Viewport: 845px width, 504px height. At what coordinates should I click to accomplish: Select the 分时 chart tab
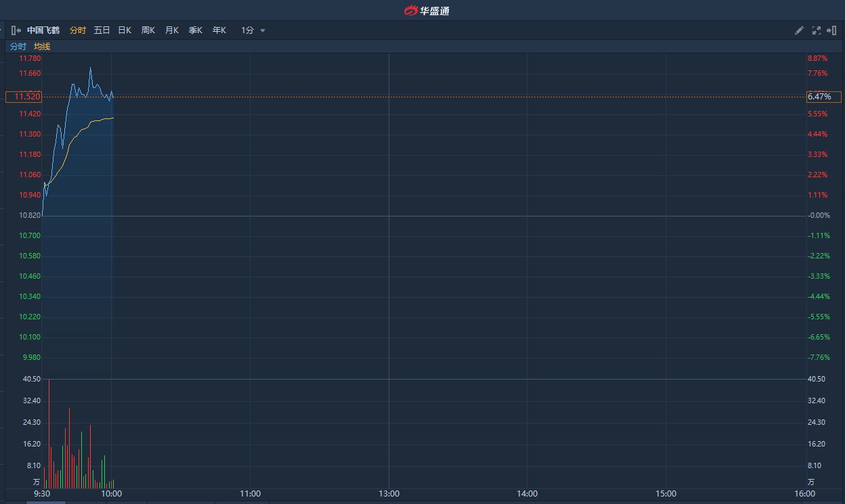pos(78,30)
